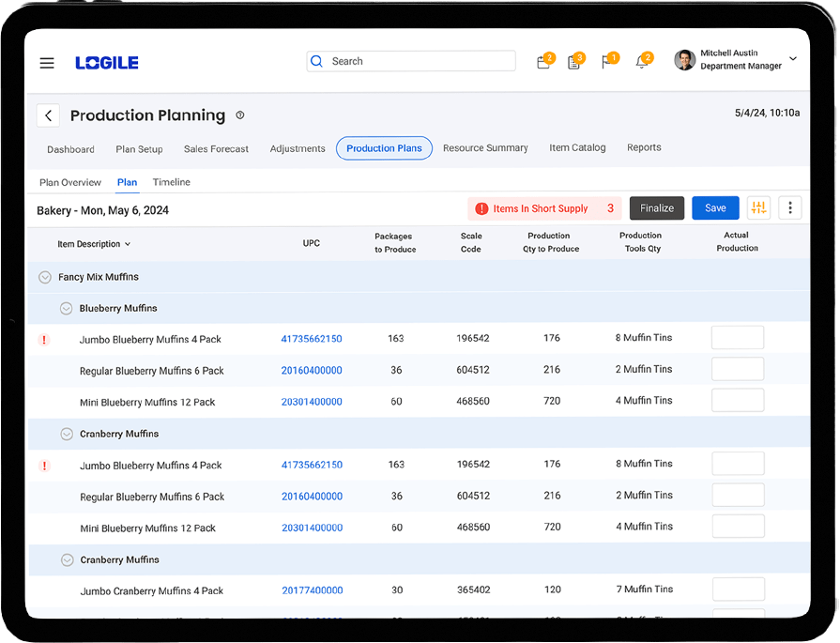Click the Bakery - Mon, May 6, 2024 heading
Image resolution: width=840 pixels, height=643 pixels.
[x=103, y=210]
